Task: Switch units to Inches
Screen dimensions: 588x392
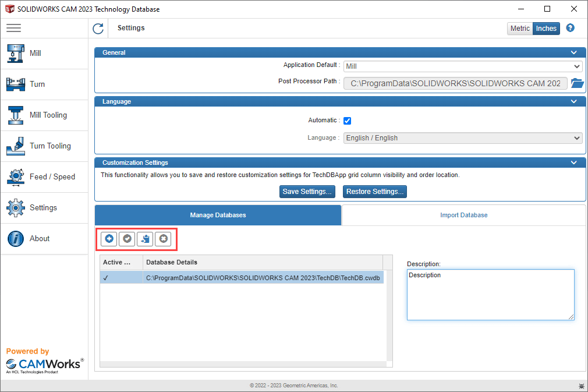Action: pos(546,29)
